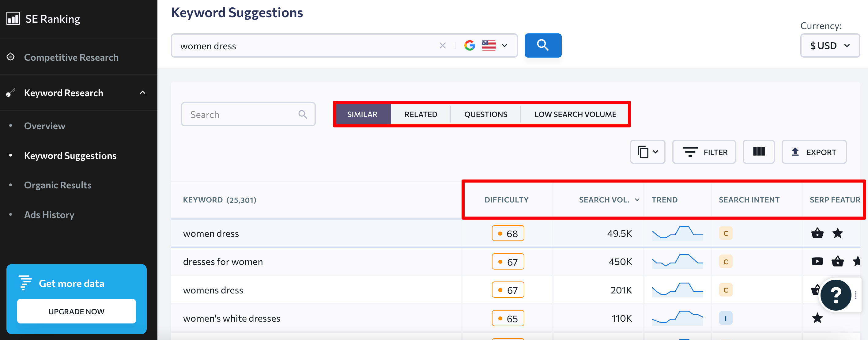Open Ads History page
The width and height of the screenshot is (868, 340).
click(x=49, y=214)
